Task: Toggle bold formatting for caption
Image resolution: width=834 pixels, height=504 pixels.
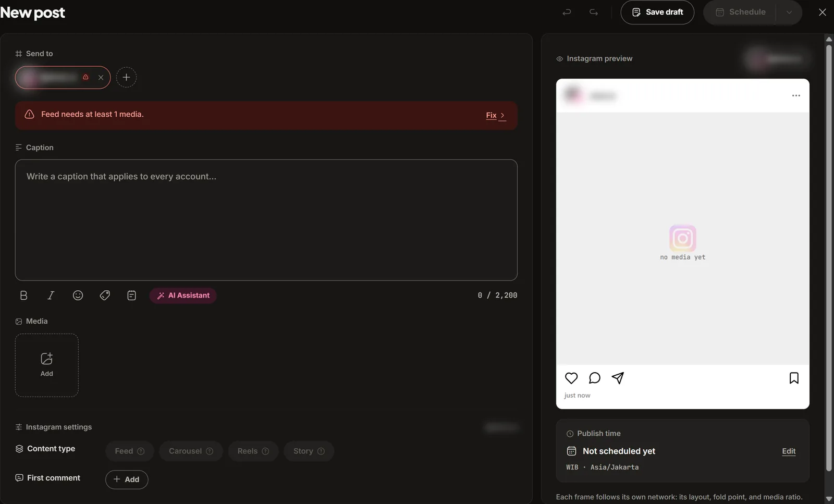Action: 23,296
